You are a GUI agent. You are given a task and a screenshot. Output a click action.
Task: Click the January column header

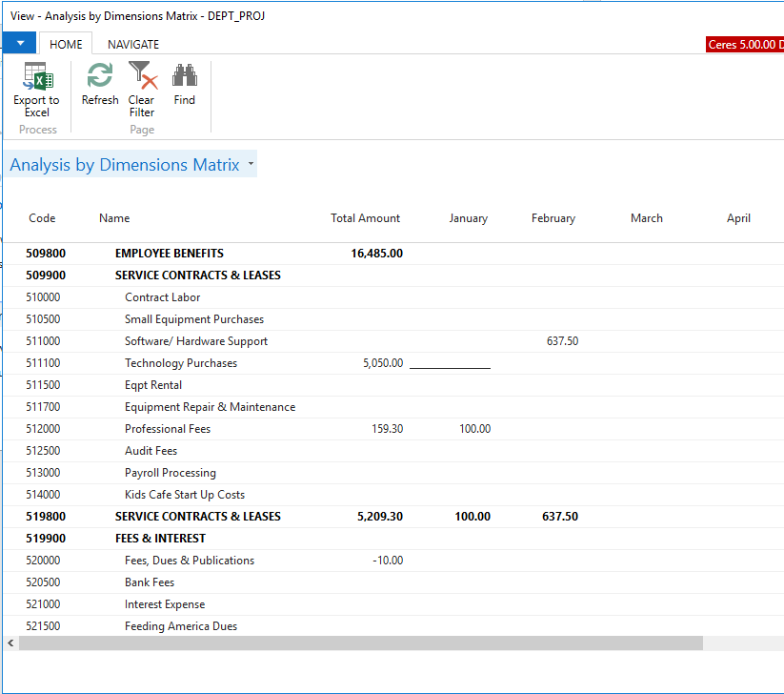tap(468, 218)
